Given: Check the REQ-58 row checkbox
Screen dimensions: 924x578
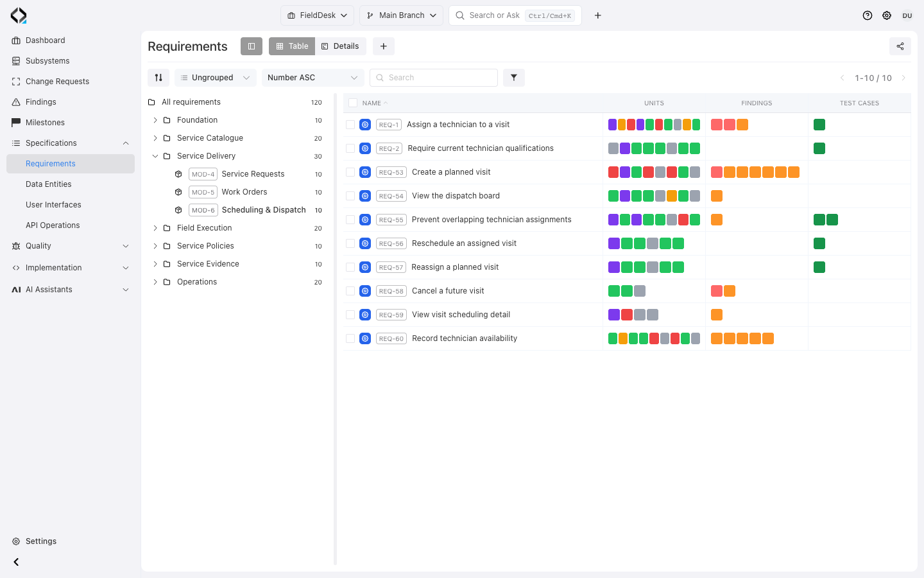Looking at the screenshot, I should click(x=350, y=291).
